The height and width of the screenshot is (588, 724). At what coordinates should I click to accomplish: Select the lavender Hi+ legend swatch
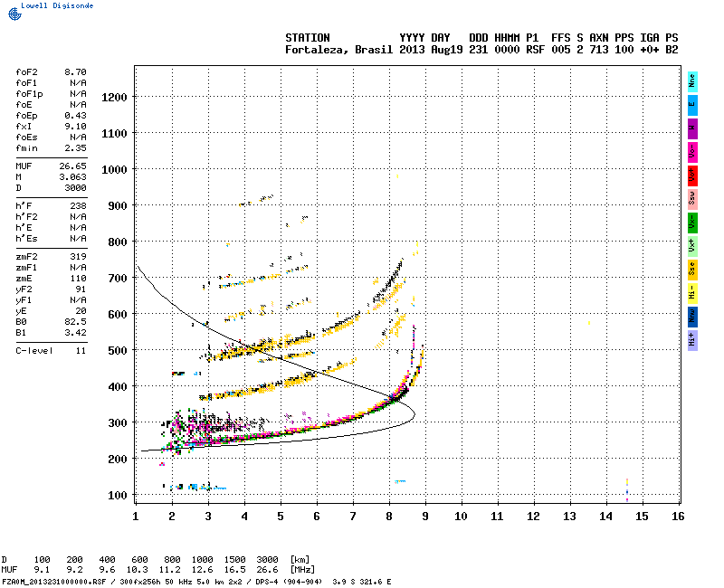692,341
